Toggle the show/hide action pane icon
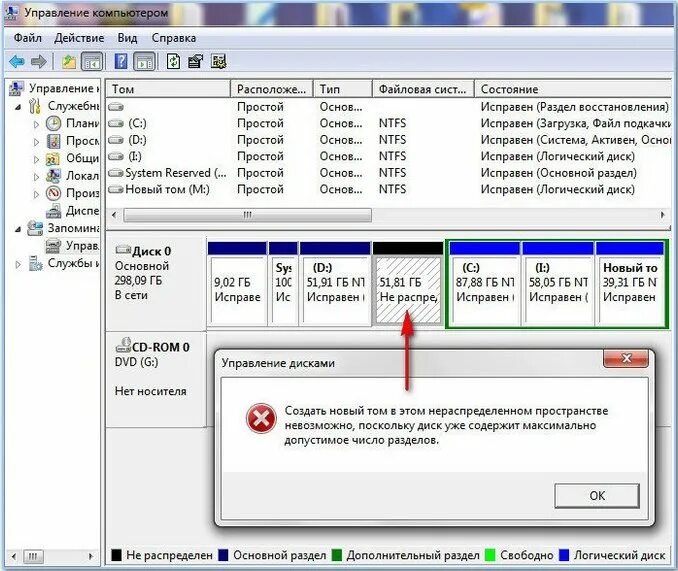 (145, 62)
